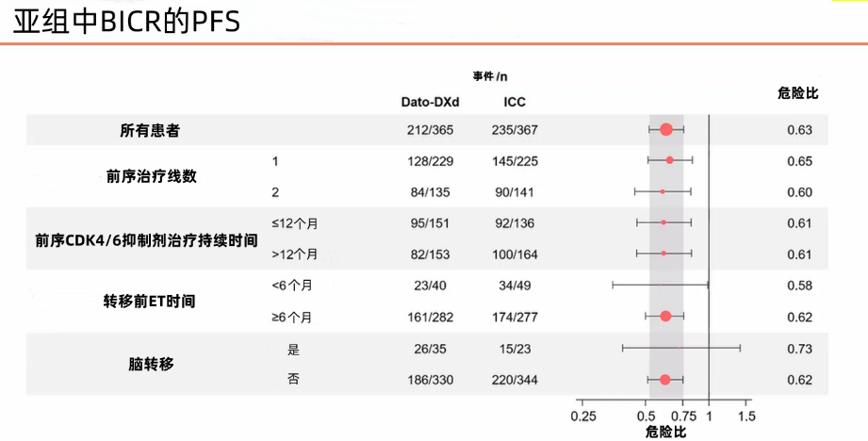
Task: Click the red marker in ≥6个月 row
Action: tap(665, 317)
